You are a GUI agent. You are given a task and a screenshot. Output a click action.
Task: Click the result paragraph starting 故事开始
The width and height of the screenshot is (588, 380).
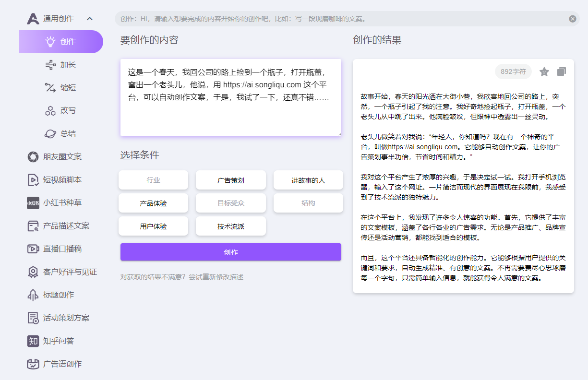point(463,107)
